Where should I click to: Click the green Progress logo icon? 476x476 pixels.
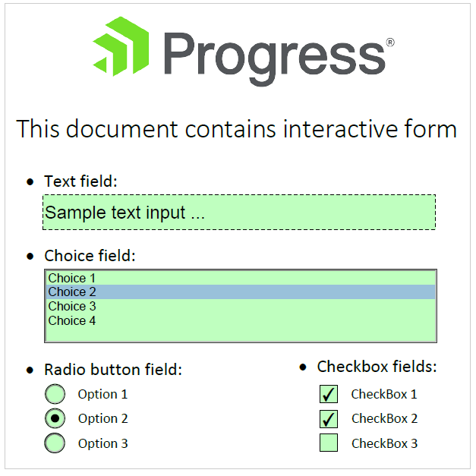pos(121,46)
